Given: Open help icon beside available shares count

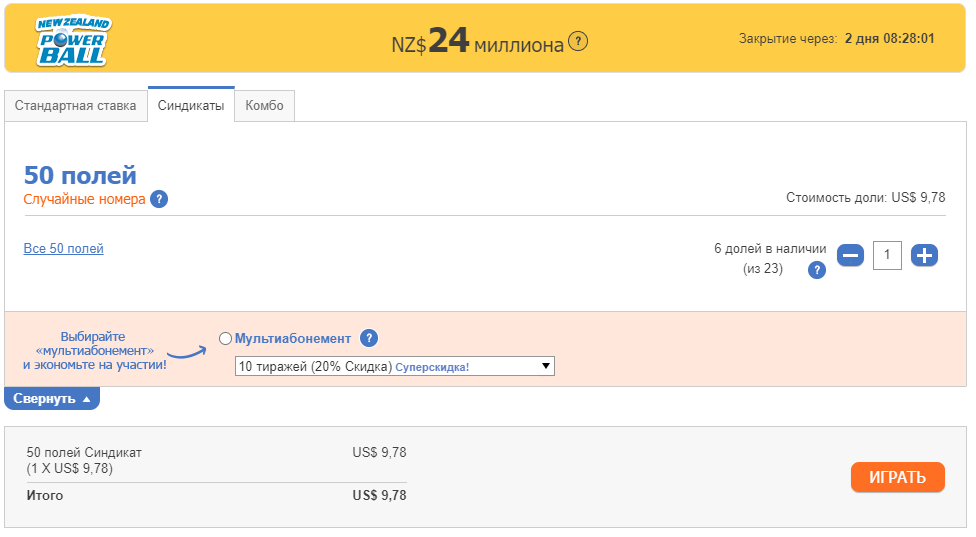Looking at the screenshot, I should (817, 270).
